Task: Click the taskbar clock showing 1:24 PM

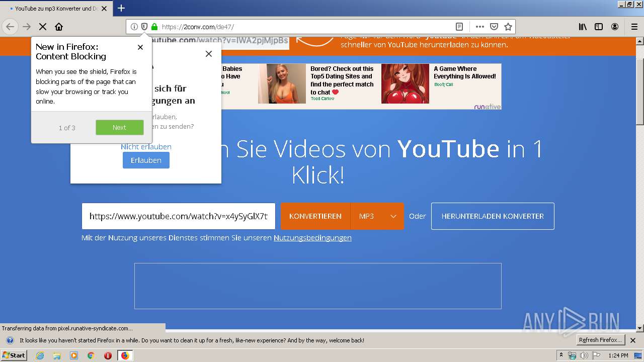Action: (x=618, y=355)
